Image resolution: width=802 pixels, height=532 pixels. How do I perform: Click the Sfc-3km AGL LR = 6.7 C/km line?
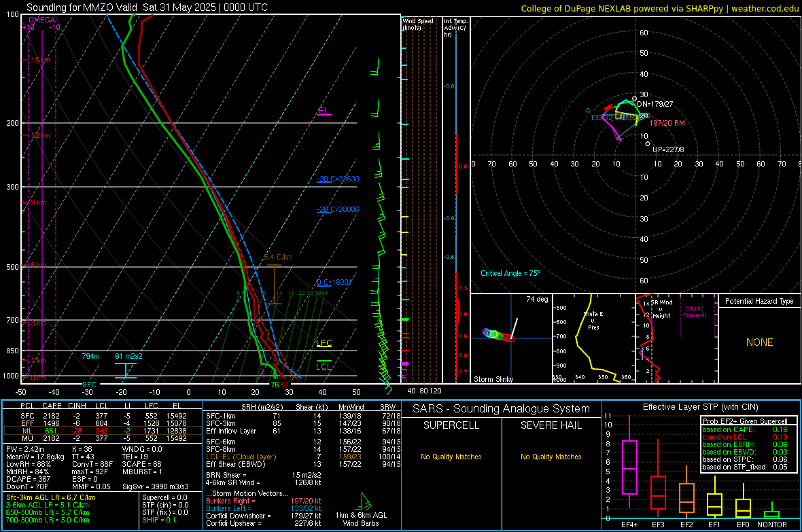[x=51, y=497]
